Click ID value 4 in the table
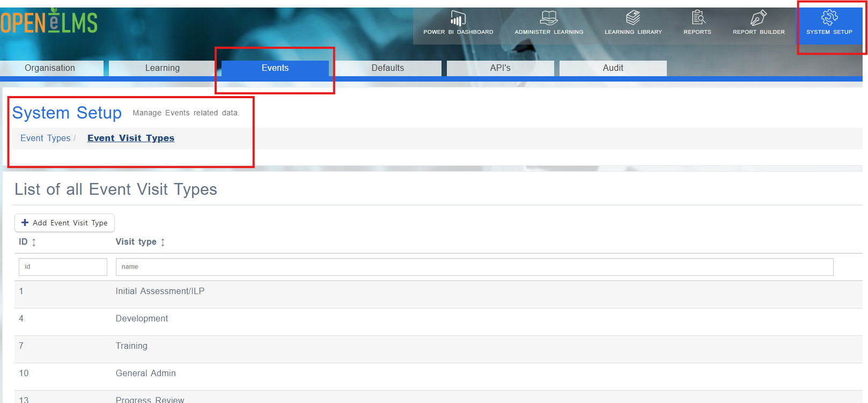Viewport: 868px width, 403px height. [21, 319]
